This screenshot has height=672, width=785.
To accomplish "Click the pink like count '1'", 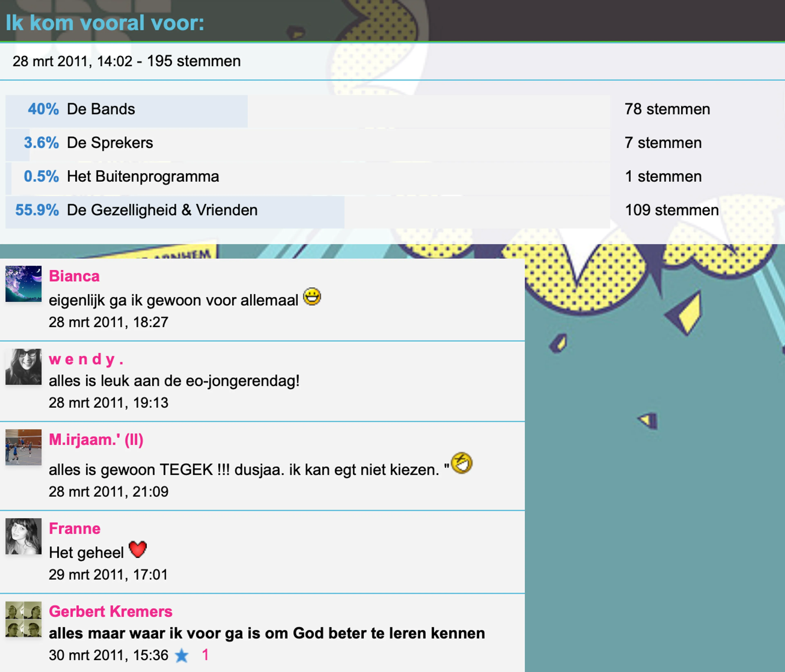I will point(205,655).
